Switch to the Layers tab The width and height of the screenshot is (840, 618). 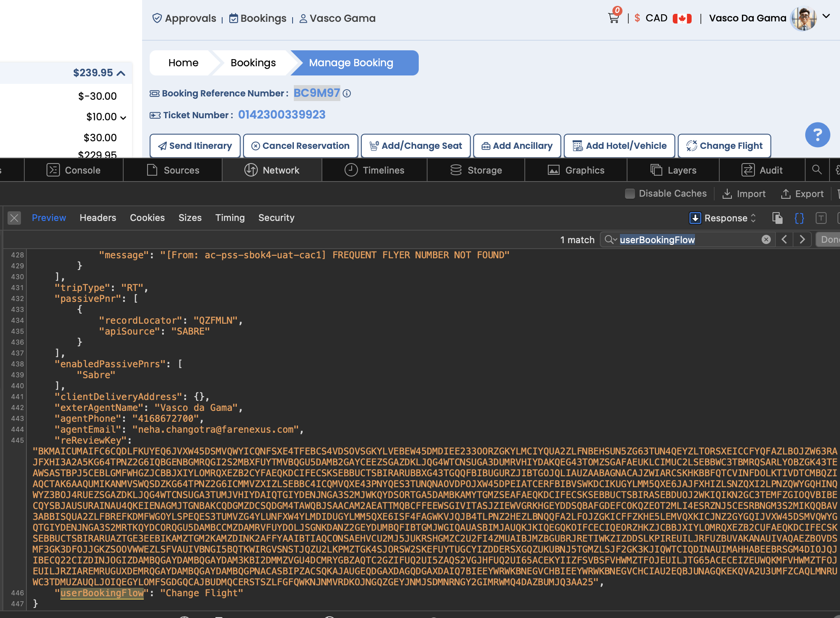(673, 170)
